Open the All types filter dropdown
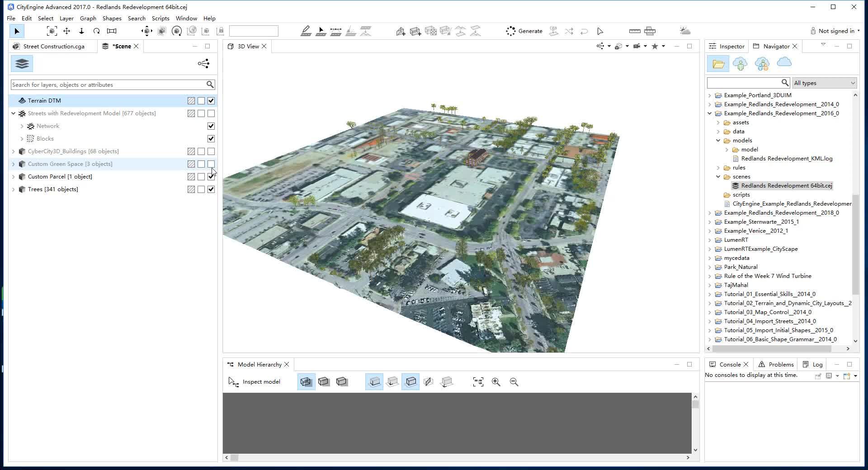 824,83
